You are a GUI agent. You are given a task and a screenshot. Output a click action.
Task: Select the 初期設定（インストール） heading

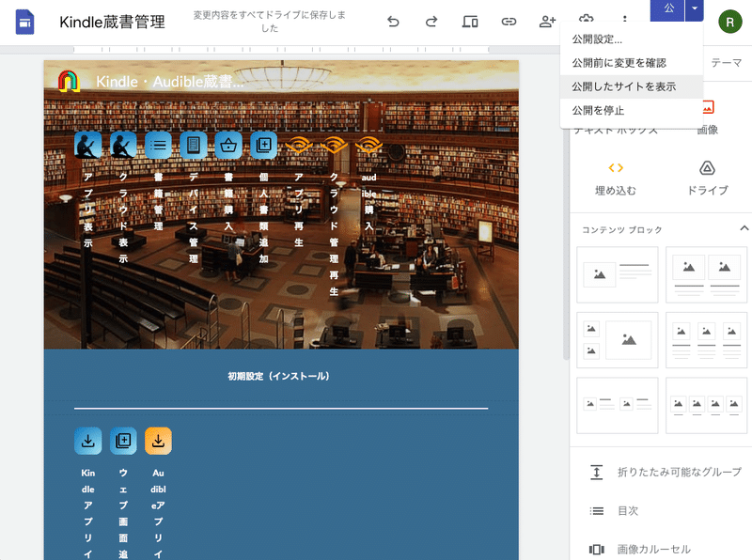[x=278, y=377]
